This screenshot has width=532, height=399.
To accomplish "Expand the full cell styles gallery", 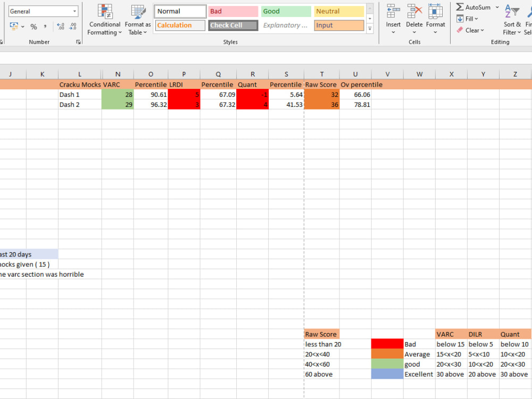I will (370, 29).
